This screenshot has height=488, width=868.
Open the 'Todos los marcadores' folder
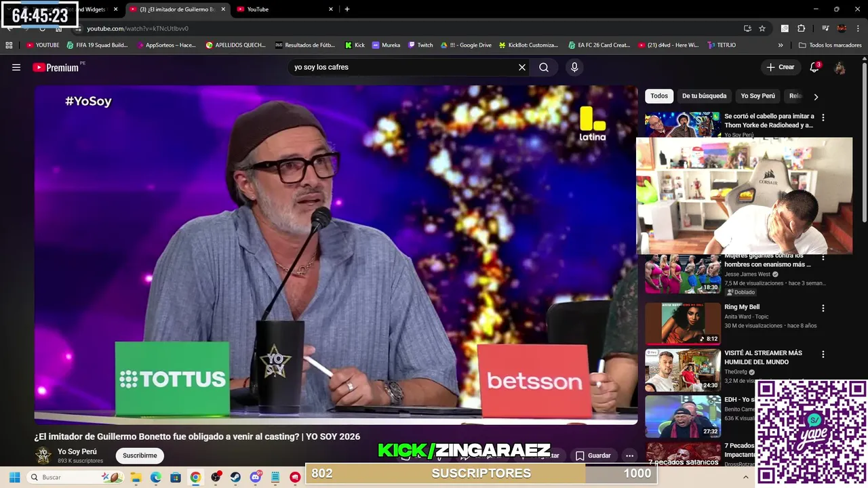point(830,45)
